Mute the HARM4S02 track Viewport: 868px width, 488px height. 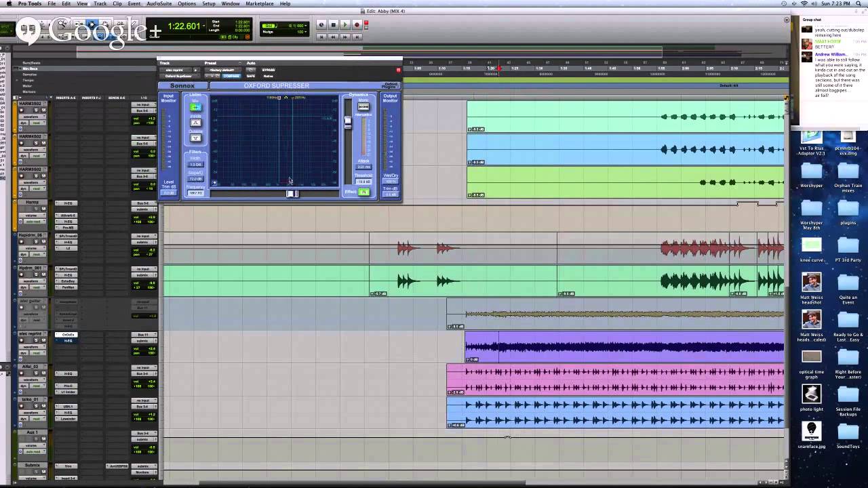coord(43,143)
